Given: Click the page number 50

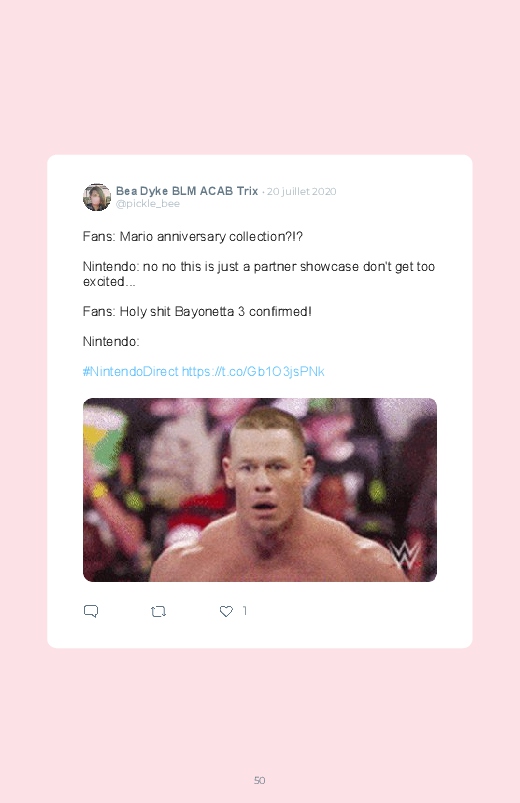Looking at the screenshot, I should 260,780.
